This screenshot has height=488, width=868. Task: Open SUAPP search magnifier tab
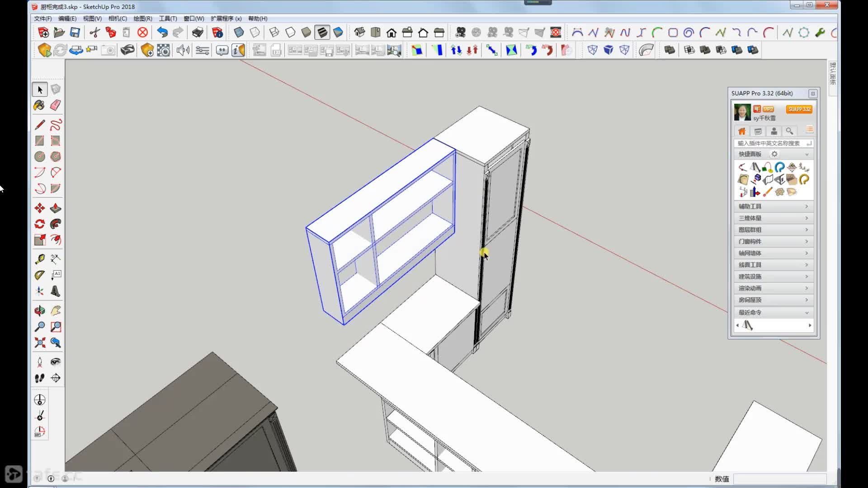point(789,131)
